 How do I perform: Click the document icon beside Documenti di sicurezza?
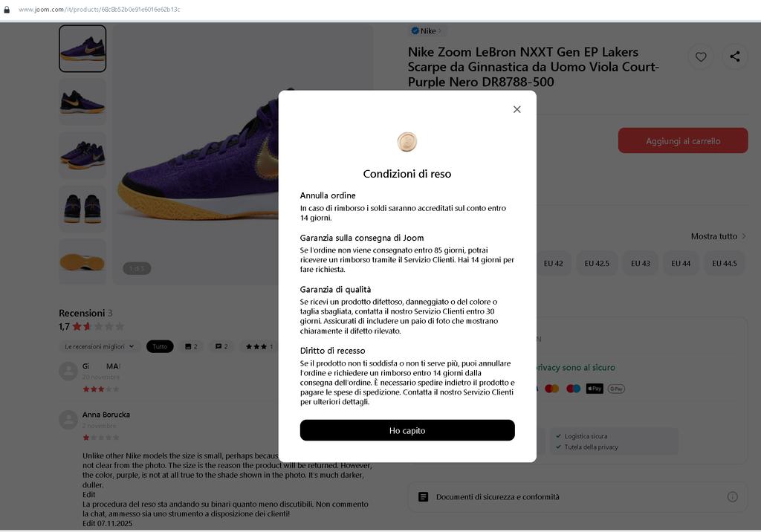point(423,496)
